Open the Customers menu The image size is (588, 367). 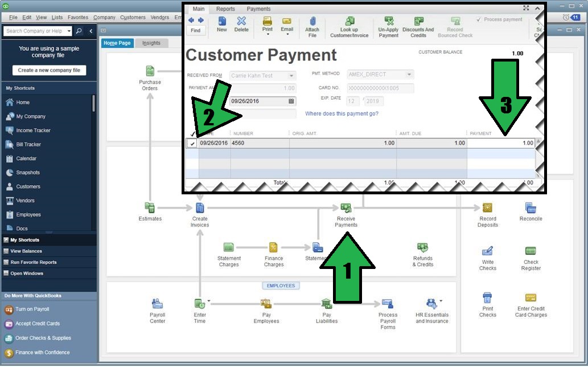[x=133, y=17]
